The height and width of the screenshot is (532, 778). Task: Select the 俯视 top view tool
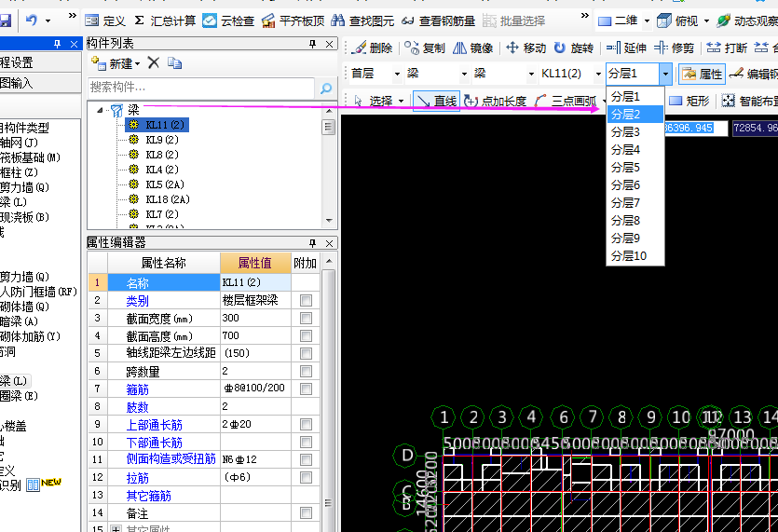pyautogui.click(x=677, y=20)
